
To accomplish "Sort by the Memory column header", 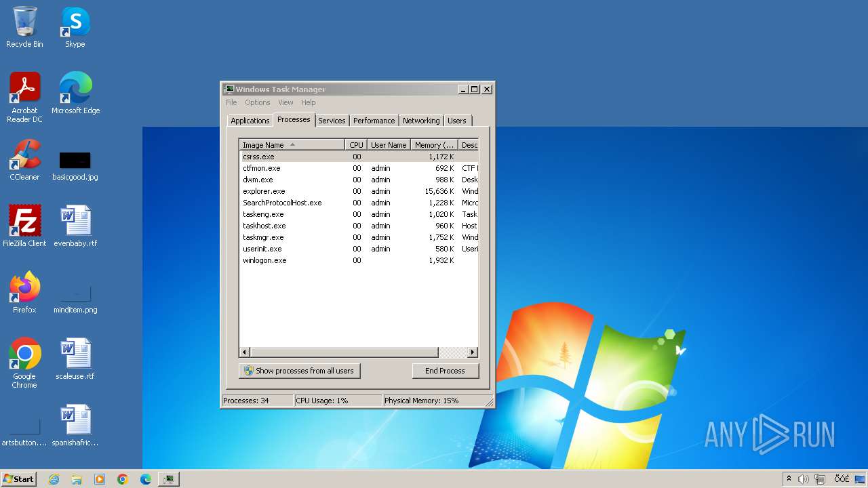I will [434, 145].
